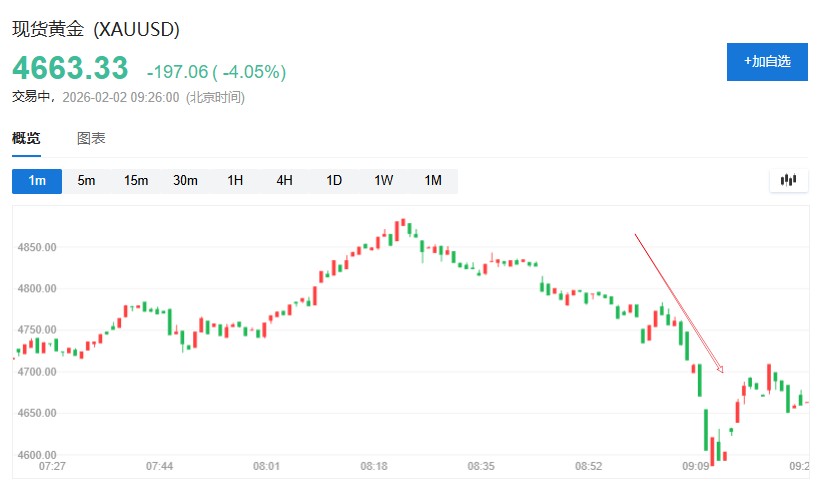The width and height of the screenshot is (822, 483).
Task: Open the candlestick chart type icon
Action: tap(788, 181)
